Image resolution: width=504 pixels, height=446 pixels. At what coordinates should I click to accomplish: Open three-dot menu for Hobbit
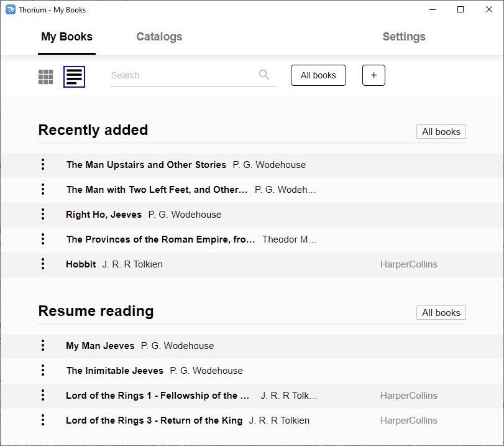(x=43, y=264)
